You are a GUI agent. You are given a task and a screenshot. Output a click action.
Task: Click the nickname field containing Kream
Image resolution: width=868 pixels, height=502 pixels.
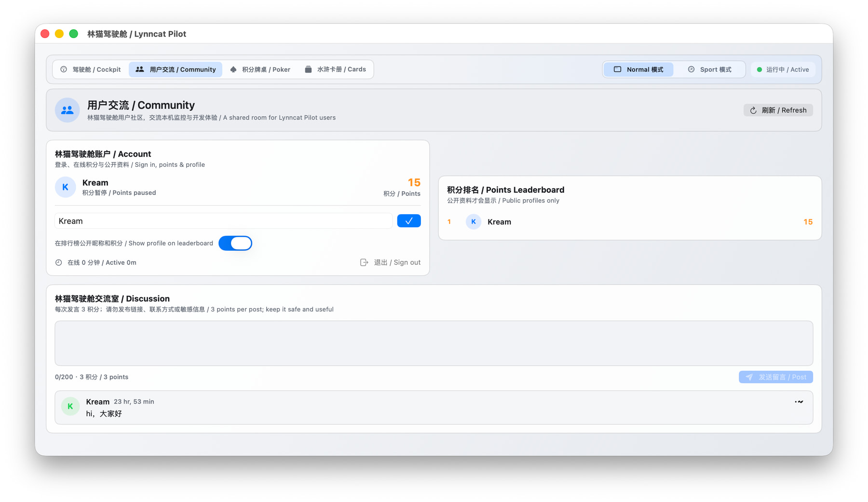(224, 221)
